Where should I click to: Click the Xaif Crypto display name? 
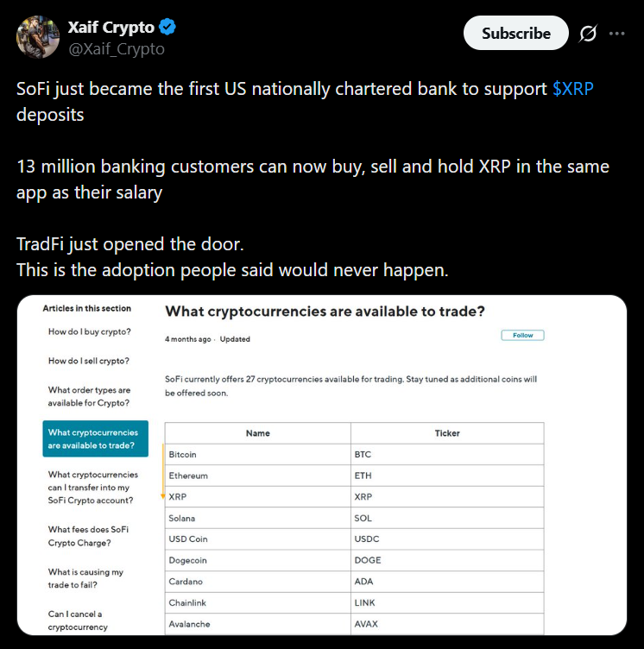click(111, 28)
